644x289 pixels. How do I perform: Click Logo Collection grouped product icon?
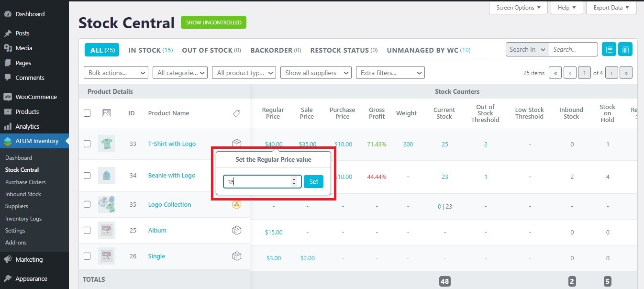[x=236, y=205]
